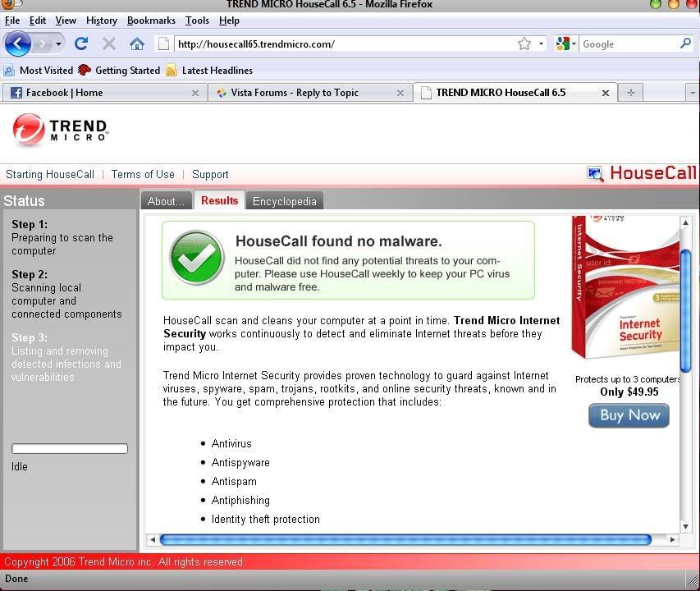Switch to the Vista Forums tab
This screenshot has height=591, width=700.
point(310,93)
